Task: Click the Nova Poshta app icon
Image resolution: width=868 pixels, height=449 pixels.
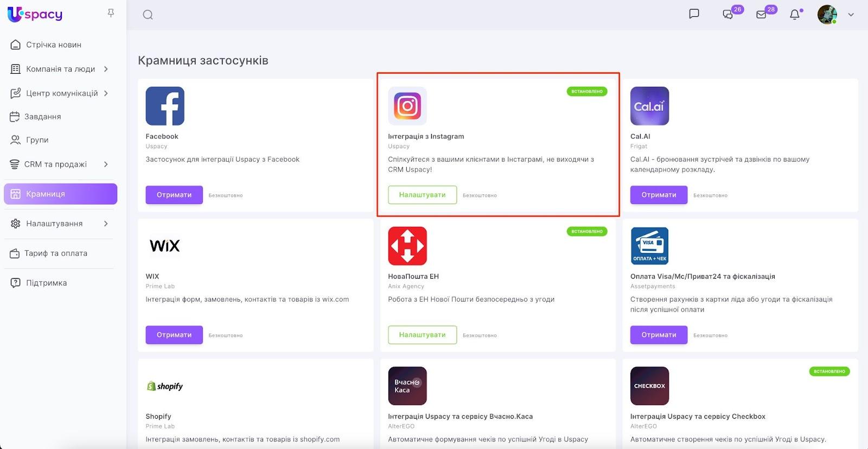Action: click(407, 246)
